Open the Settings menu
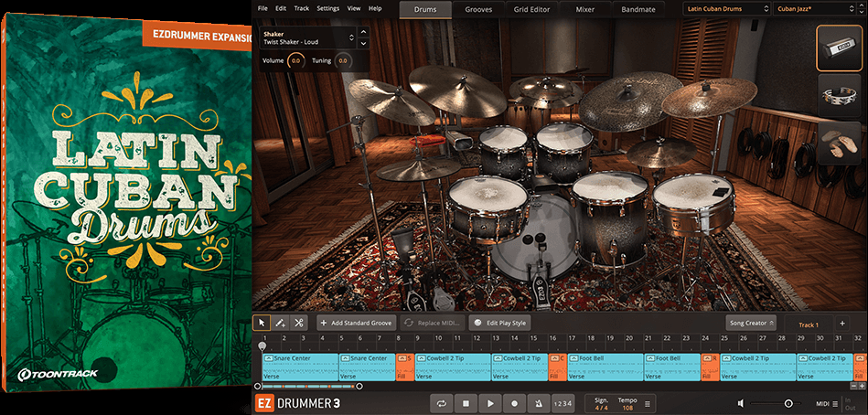Screen dimensions: 868x415 coord(328,9)
